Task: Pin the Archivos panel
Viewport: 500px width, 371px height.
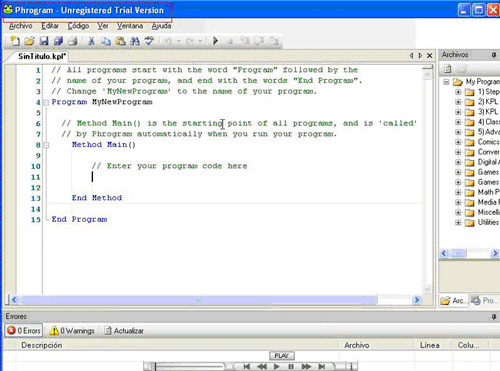Action: [494, 55]
